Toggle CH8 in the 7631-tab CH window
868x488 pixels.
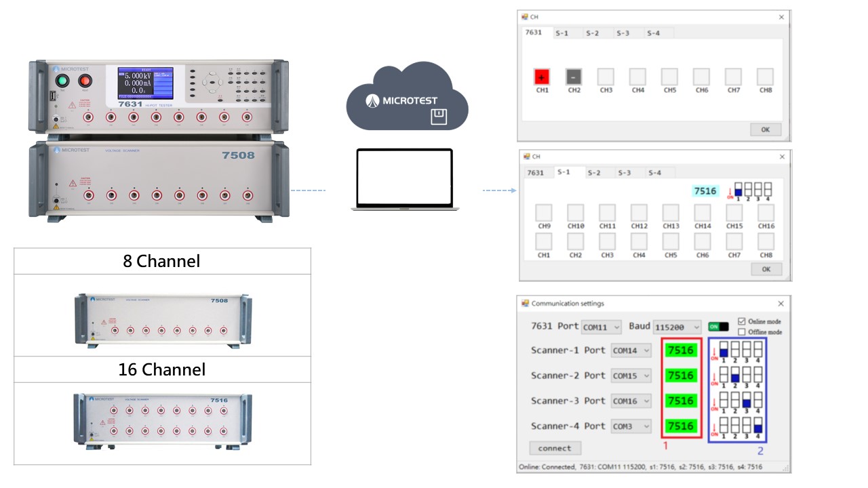coord(765,77)
